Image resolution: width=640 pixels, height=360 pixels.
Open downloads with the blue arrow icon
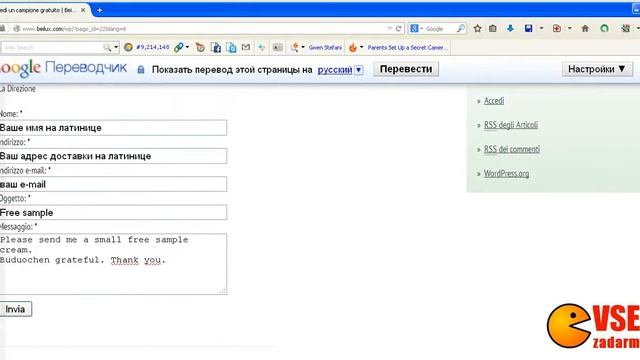(x=510, y=28)
